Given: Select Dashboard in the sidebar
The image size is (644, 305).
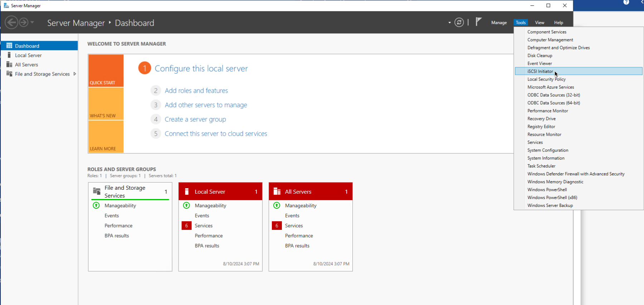Looking at the screenshot, I should click(x=39, y=46).
